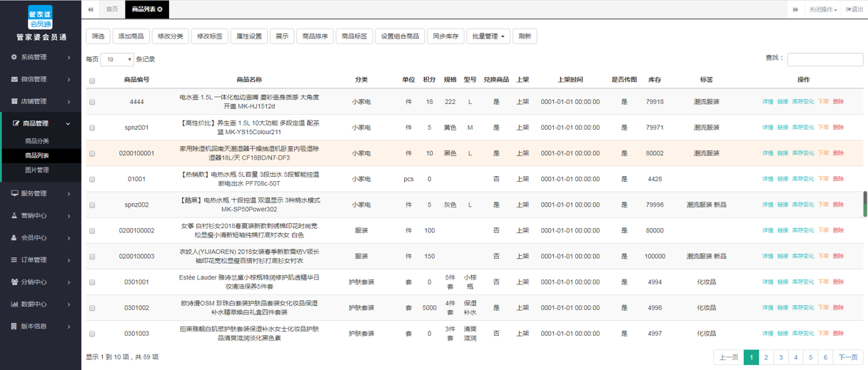Open 图片管理 in the sidebar
This screenshot has width=868, height=370.
(x=37, y=170)
